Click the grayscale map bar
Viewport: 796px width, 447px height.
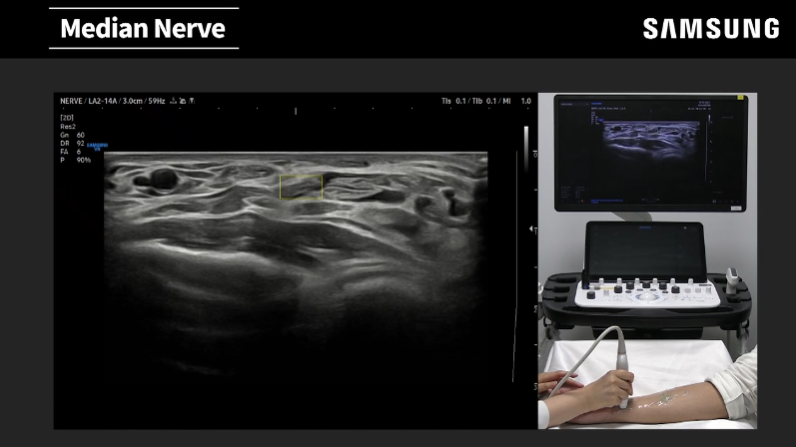coord(526,148)
